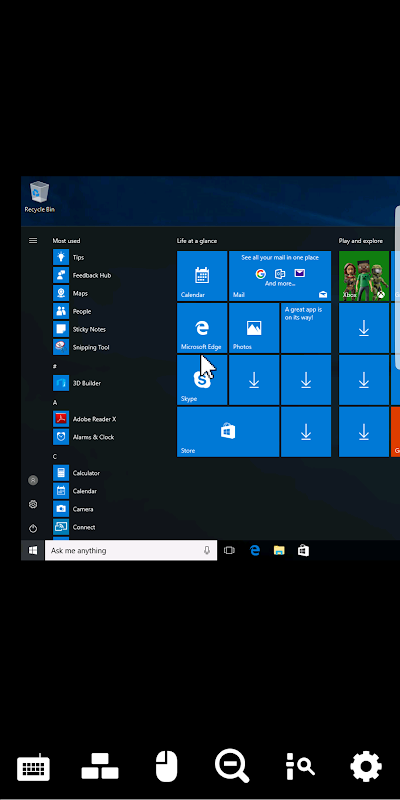400x800 pixels.
Task: Open the Microsoft Edge tile
Action: tap(202, 328)
